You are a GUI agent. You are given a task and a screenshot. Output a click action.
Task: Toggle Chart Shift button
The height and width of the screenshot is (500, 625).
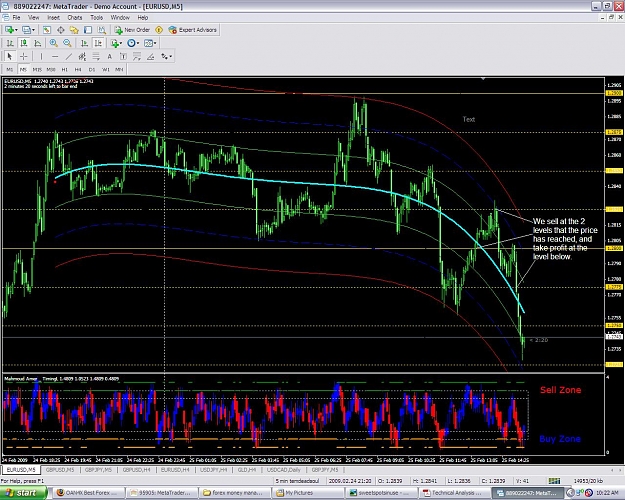(98, 43)
